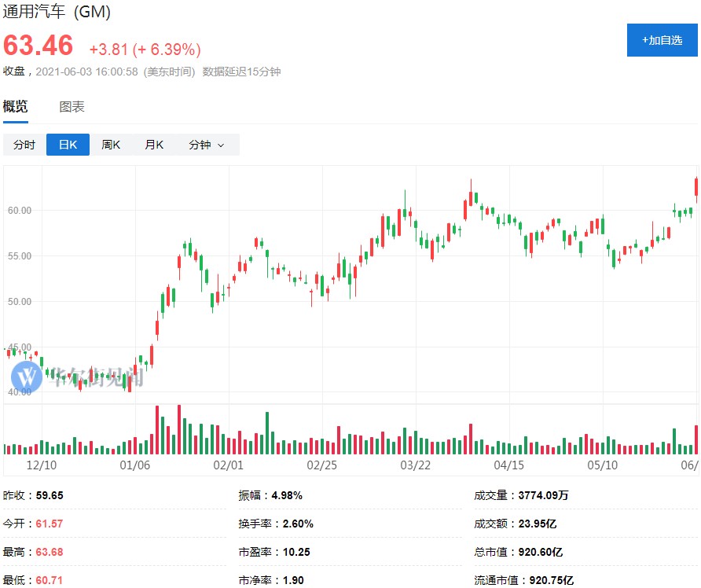The height and width of the screenshot is (588, 701).
Task: Switch to 月K monthly candlestick view
Action: click(153, 145)
